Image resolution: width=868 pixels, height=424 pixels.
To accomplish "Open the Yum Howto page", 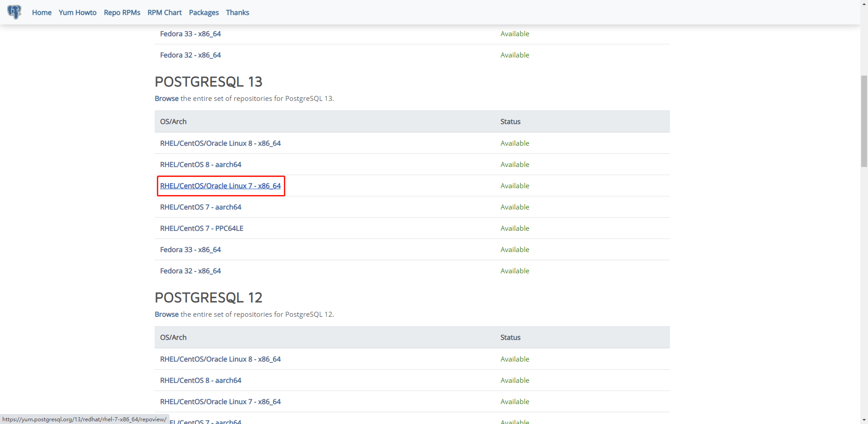I will coord(77,12).
